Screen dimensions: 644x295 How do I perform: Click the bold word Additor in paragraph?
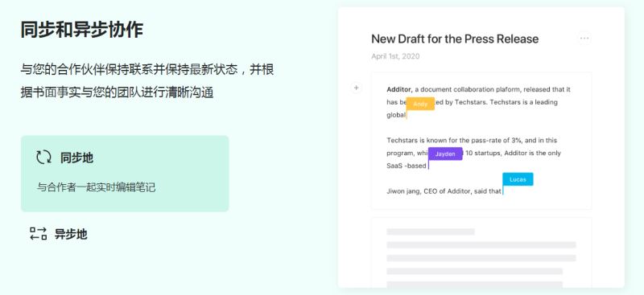point(399,89)
